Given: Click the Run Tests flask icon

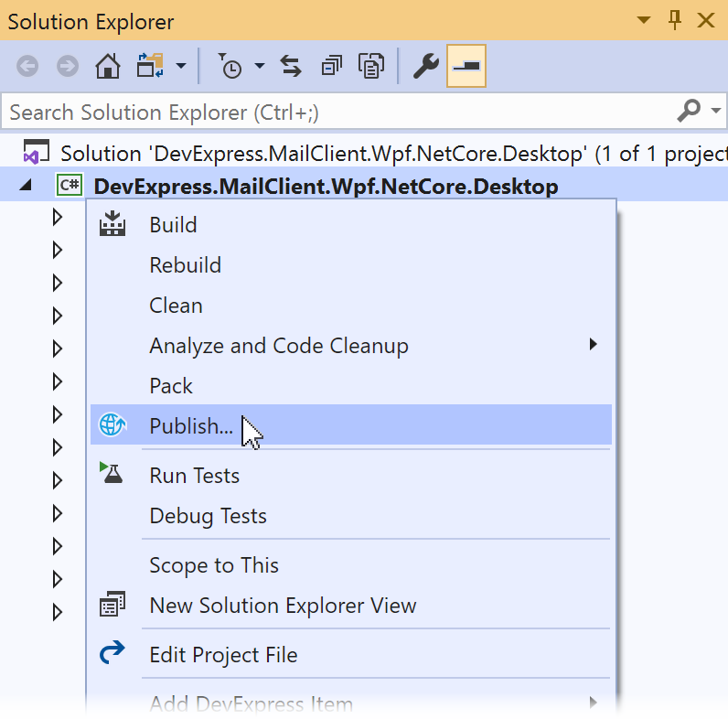Looking at the screenshot, I should tap(112, 473).
